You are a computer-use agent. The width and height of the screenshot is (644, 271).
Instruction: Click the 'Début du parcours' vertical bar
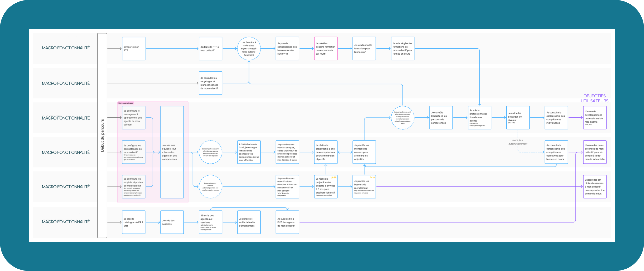(x=102, y=135)
